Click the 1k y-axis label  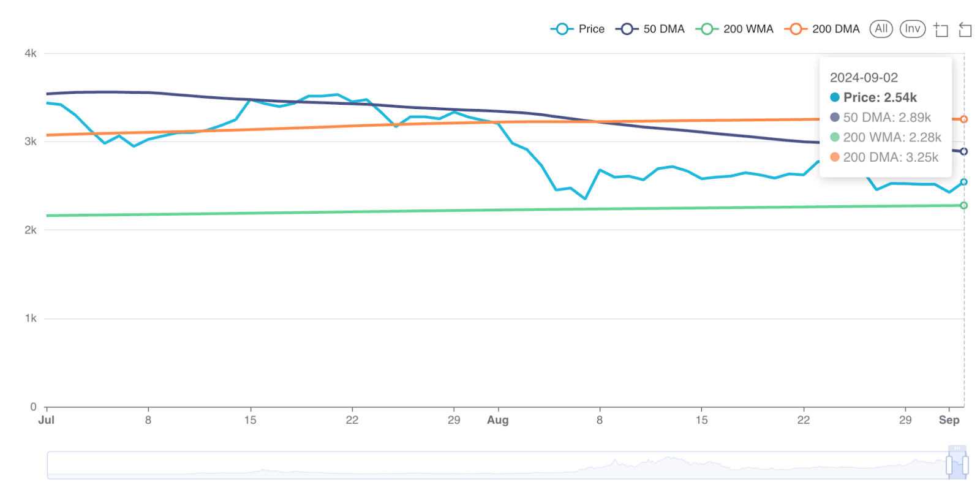(31, 318)
